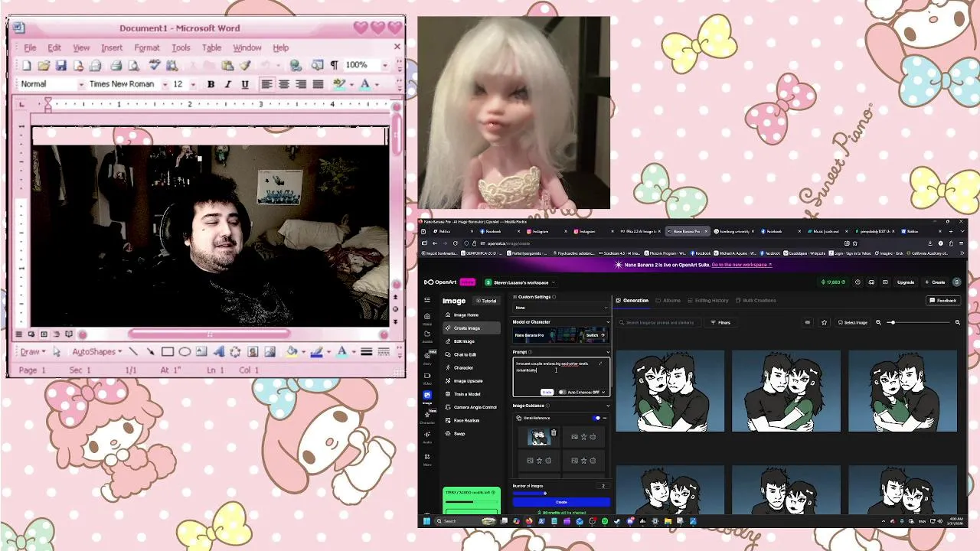Delete the uploaded reference image with trash icon
The image size is (980, 551).
coord(554,433)
